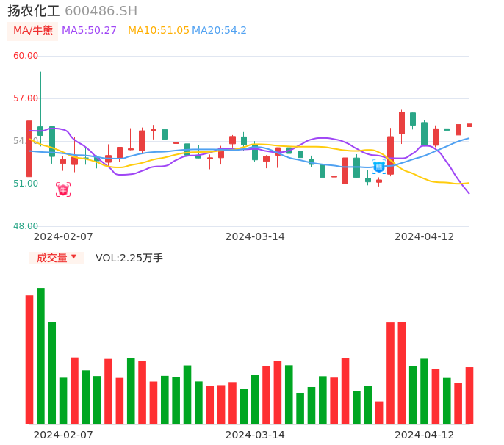The image size is (504, 445).
Task: Select the MA5:50.27 legend label
Action: [x=89, y=31]
